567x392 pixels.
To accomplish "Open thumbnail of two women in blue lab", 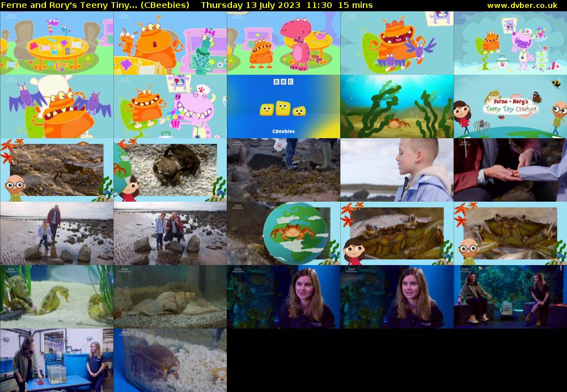I will (x=57, y=360).
